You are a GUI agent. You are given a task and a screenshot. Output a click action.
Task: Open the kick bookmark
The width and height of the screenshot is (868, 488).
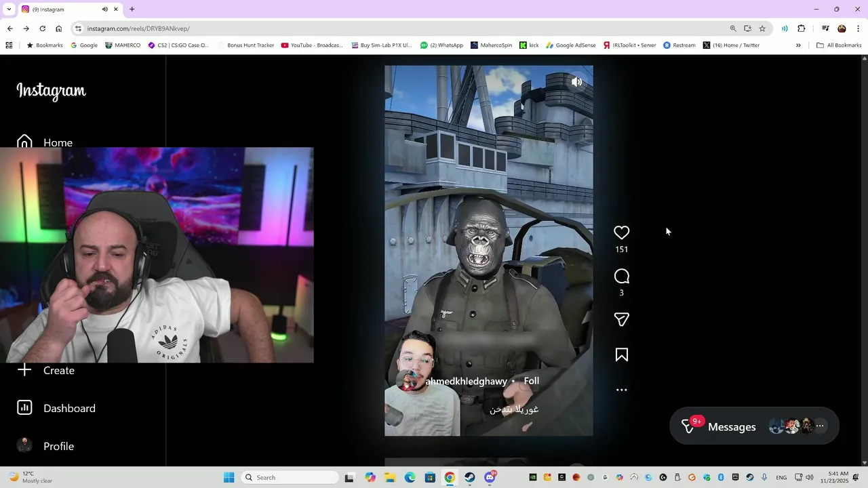click(529, 45)
